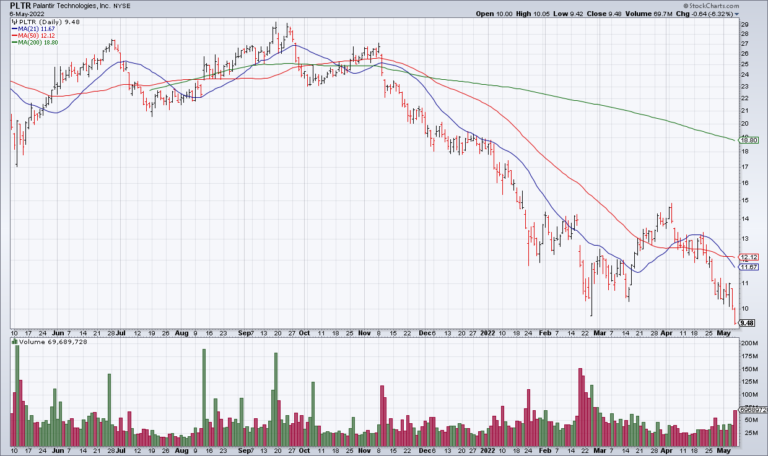Click the MA(21) 11.67 legend entry
Screen dimensions: 768x456
(33, 29)
